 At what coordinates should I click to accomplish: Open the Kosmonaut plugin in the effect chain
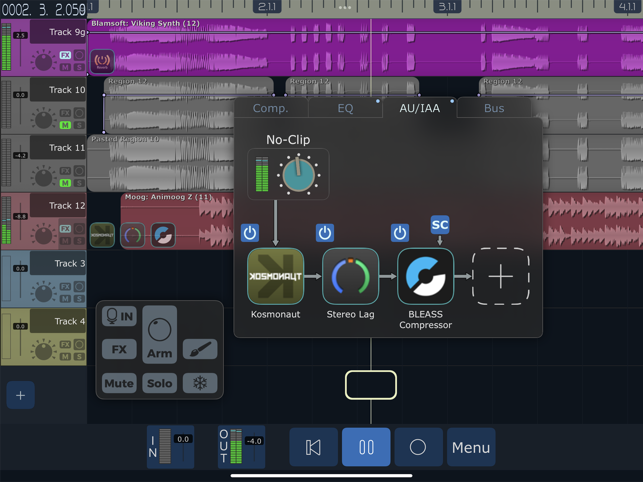[276, 276]
